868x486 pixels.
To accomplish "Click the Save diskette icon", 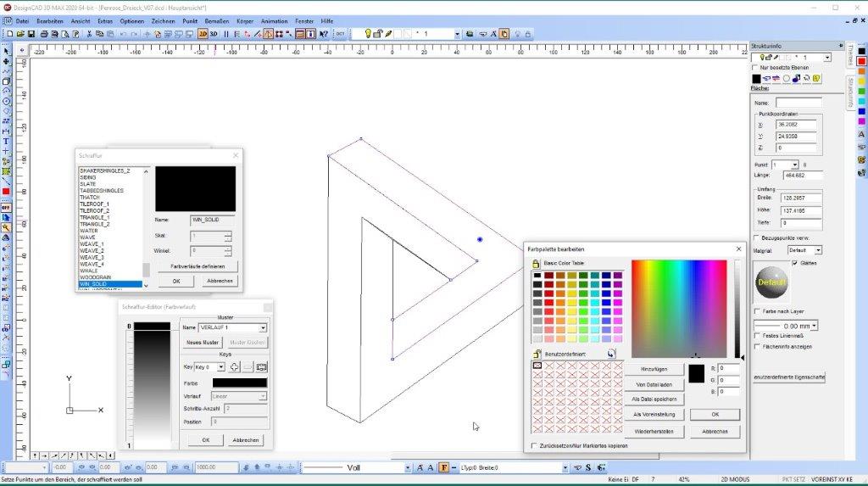I will (31, 34).
